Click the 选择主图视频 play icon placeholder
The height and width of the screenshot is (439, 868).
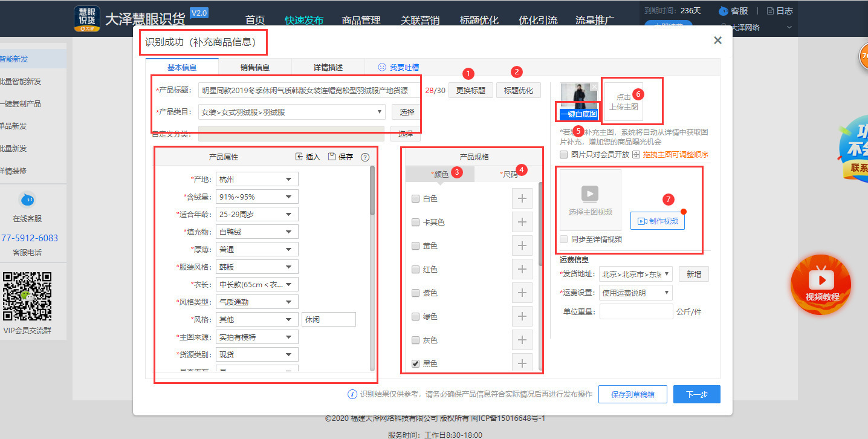pyautogui.click(x=590, y=193)
